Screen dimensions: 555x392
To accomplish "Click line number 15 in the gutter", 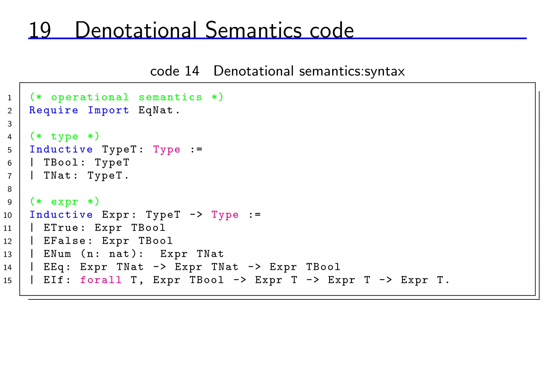I will tap(8, 280).
